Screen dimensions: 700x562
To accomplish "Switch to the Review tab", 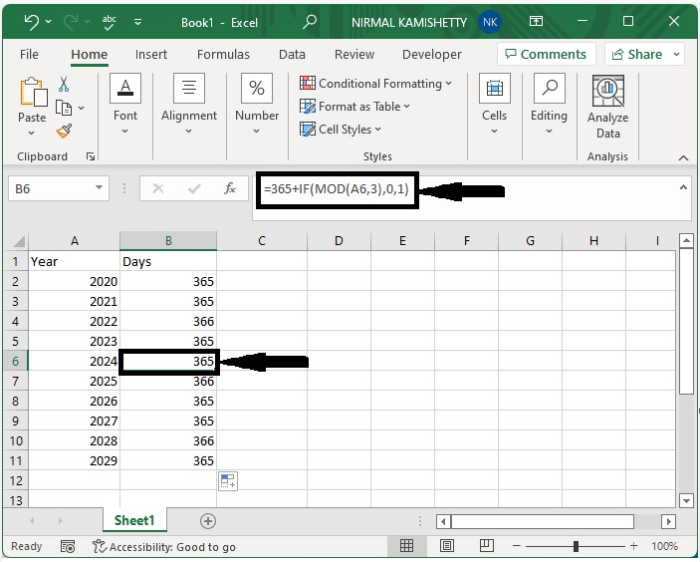I will [x=354, y=54].
